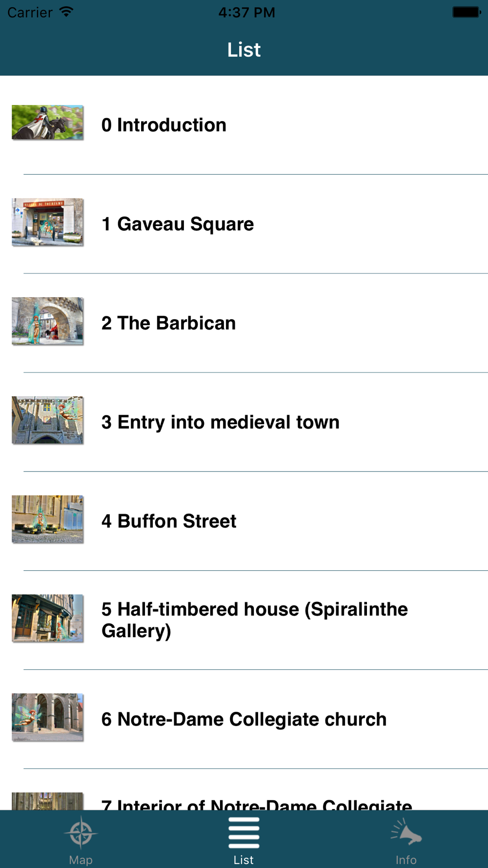Select the Gaveau Square thumbnail image
The height and width of the screenshot is (868, 488).
pos(47,222)
